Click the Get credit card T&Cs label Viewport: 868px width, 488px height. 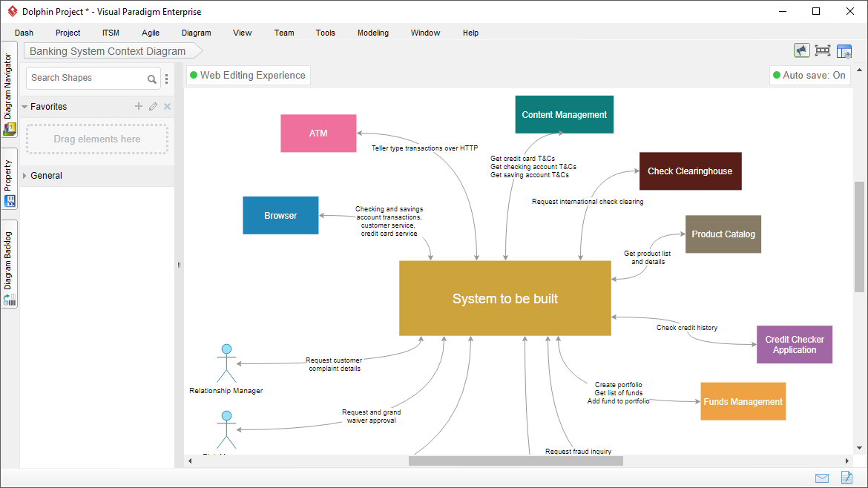[522, 158]
